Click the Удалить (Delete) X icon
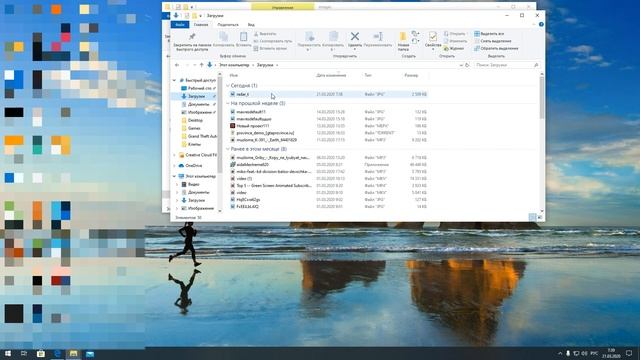The width and height of the screenshot is (640, 360). coord(355,36)
